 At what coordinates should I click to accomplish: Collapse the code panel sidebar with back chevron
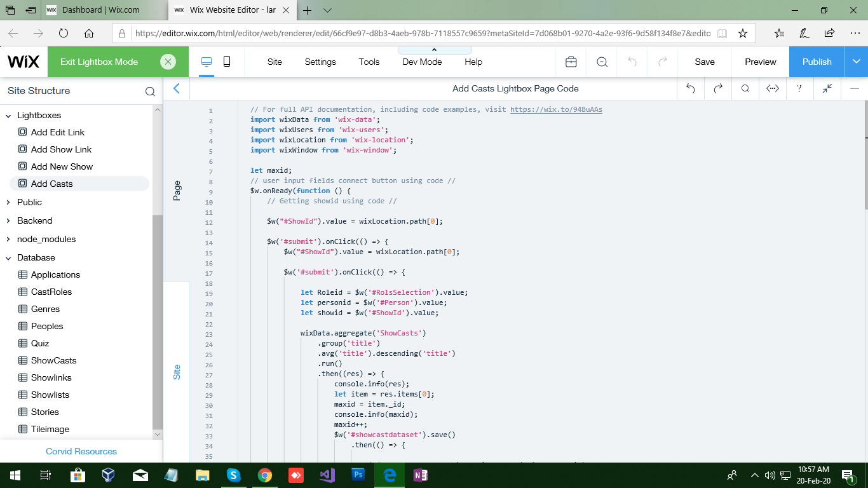[x=177, y=88]
